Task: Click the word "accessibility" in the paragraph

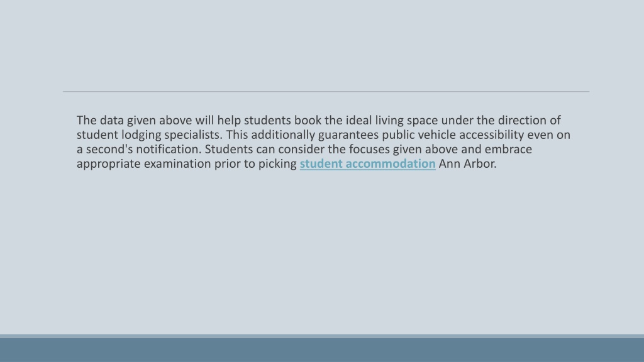Action: 492,135
